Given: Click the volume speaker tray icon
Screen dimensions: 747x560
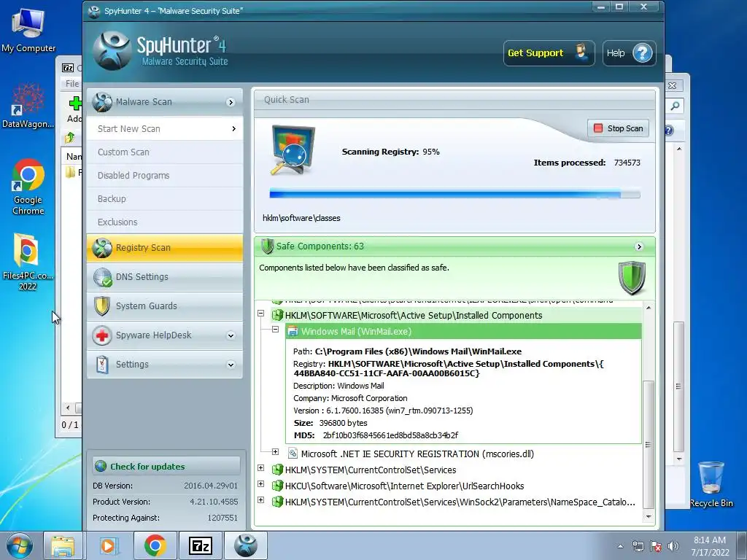Looking at the screenshot, I should point(673,546).
